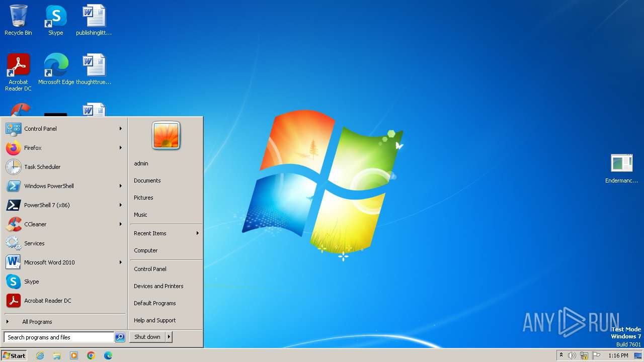Image resolution: width=644 pixels, height=362 pixels.
Task: Open the Recycle Bin desktop icon
Action: [18, 20]
